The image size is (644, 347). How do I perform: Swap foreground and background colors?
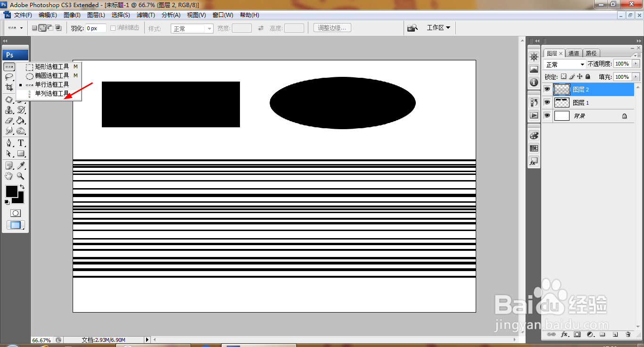pos(22,187)
